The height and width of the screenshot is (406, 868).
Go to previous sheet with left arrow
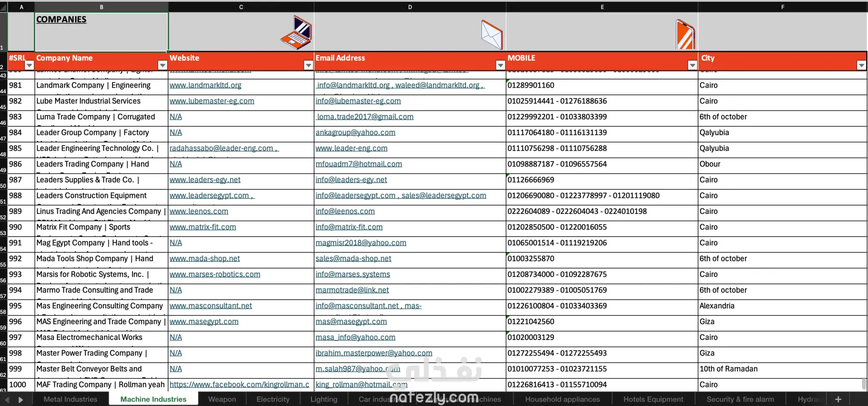point(7,400)
